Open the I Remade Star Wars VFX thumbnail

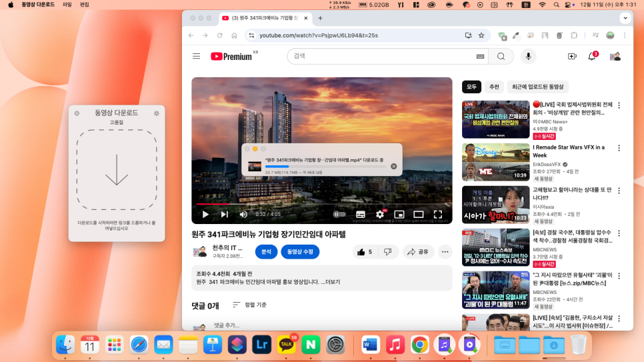tap(496, 162)
